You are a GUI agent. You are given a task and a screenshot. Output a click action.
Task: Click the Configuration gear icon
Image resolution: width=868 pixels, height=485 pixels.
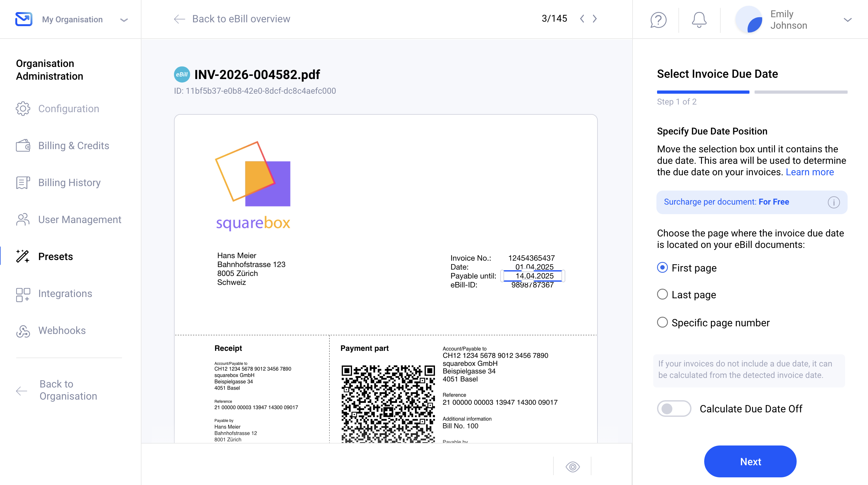pos(23,109)
